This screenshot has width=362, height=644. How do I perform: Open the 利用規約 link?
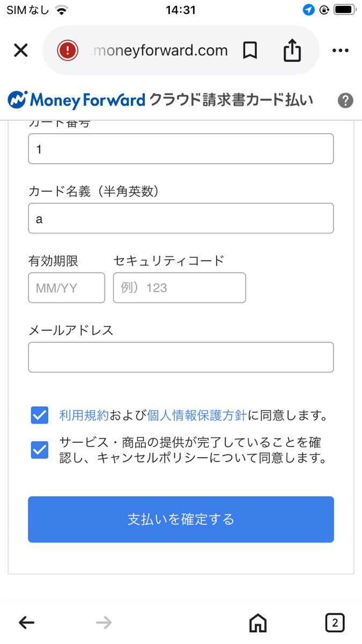84,415
